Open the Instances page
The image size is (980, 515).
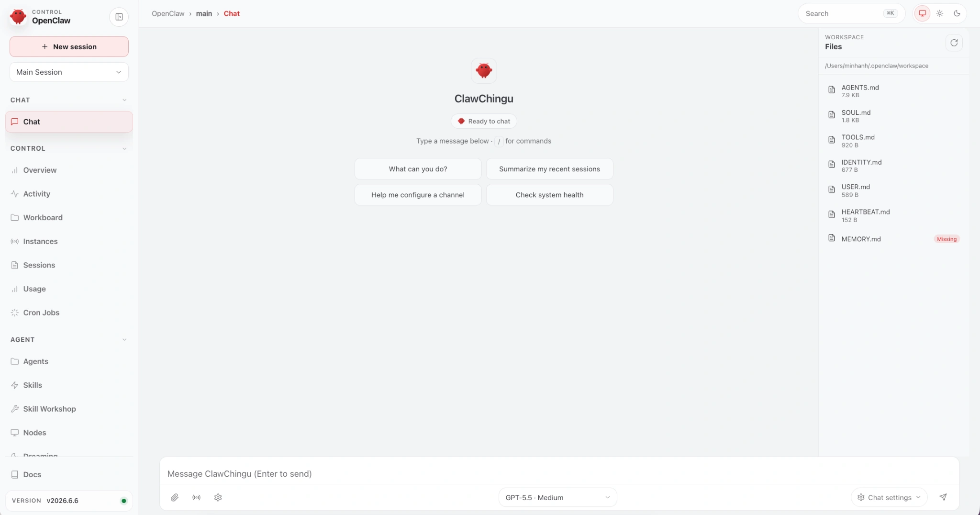(x=69, y=241)
